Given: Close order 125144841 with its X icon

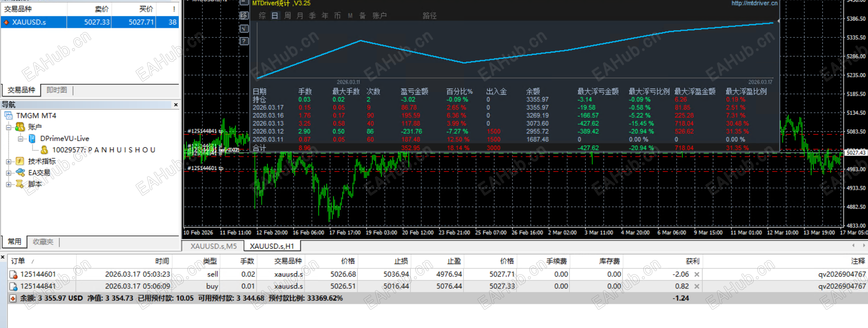Looking at the screenshot, I should pyautogui.click(x=697, y=286).
